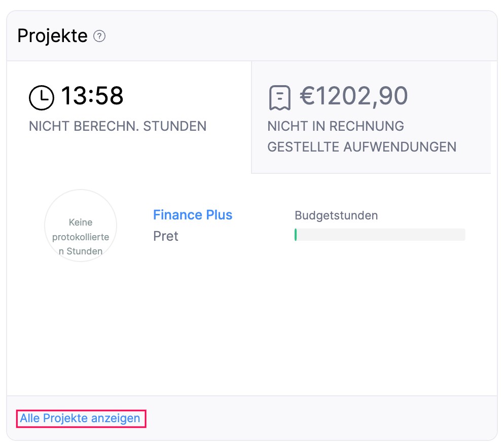Click the Pret client name
Screen dimensions: 504x447
[x=166, y=236]
